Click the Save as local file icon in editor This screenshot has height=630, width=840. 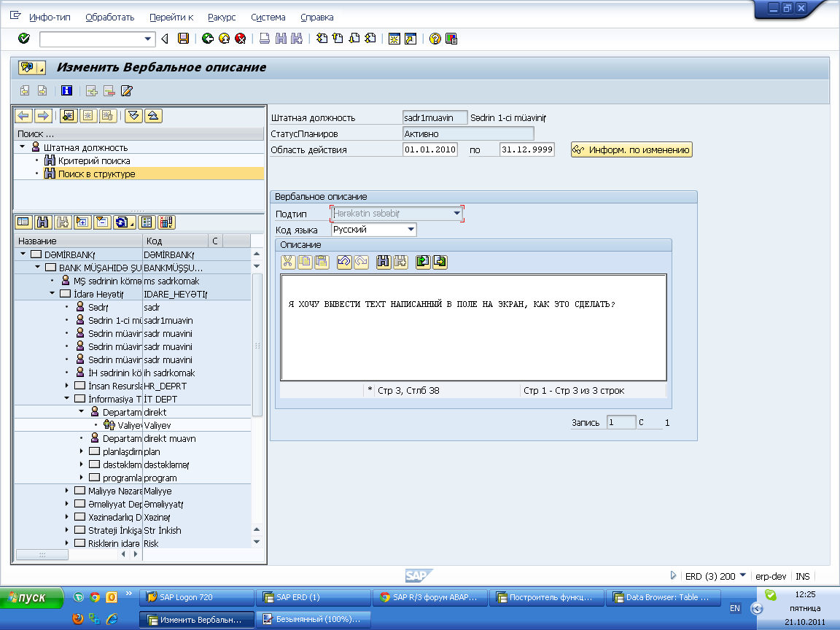[440, 262]
